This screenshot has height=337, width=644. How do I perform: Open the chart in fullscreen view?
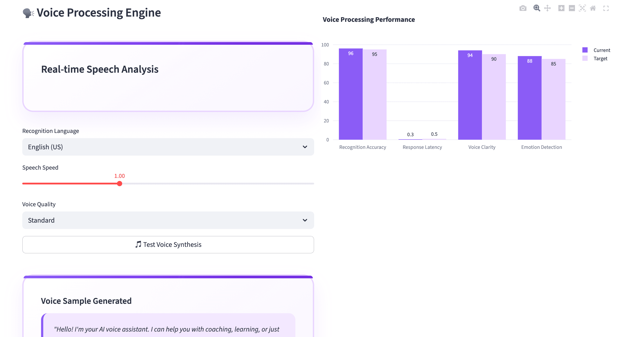(606, 8)
